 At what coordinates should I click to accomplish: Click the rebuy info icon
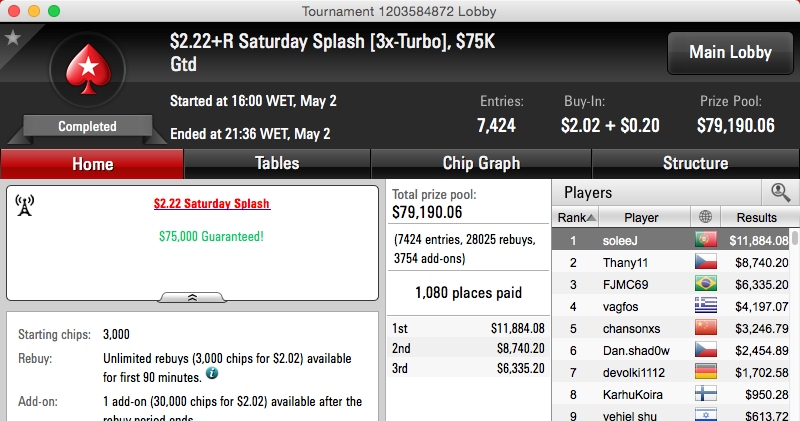pyautogui.click(x=212, y=374)
